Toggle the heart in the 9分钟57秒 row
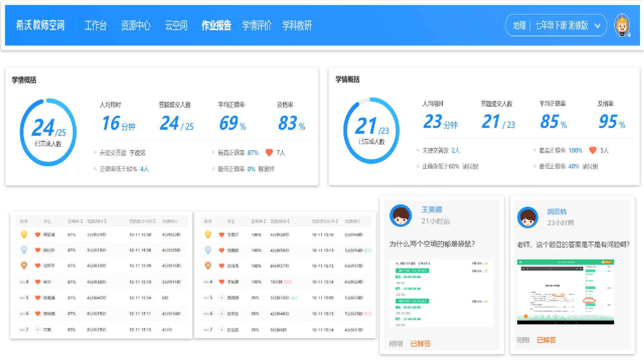Image resolution: width=644 pixels, height=362 pixels. 221,266
